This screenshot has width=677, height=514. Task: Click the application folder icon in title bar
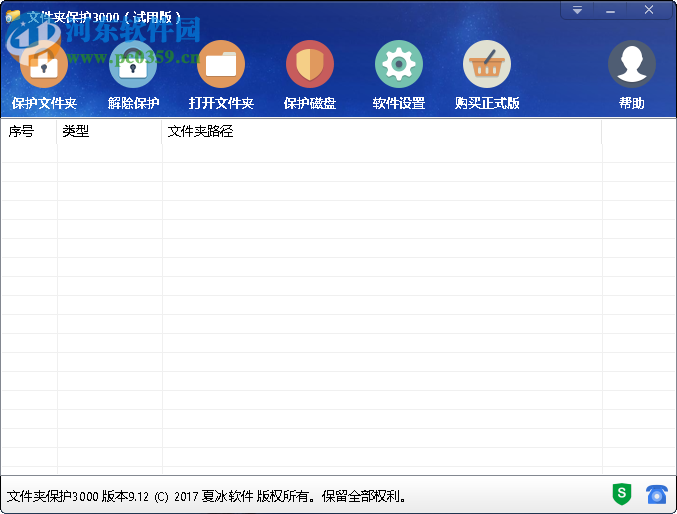pos(13,16)
